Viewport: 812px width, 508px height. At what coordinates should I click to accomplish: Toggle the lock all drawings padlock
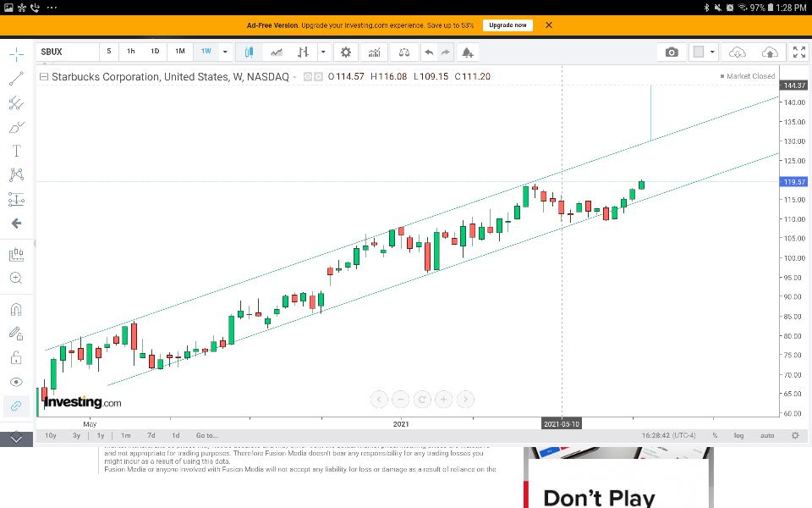point(16,357)
